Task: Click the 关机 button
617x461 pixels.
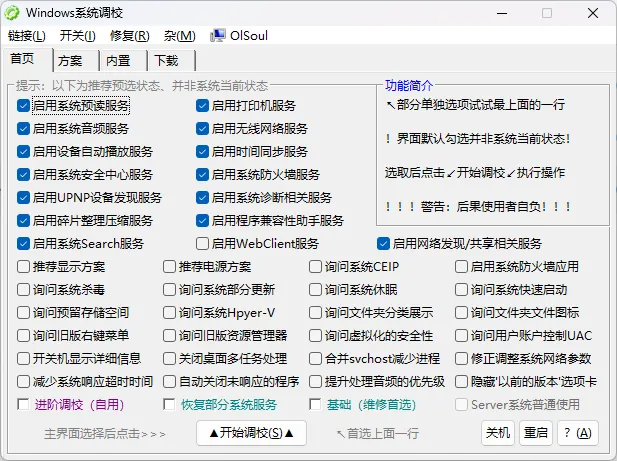Action: pos(498,433)
